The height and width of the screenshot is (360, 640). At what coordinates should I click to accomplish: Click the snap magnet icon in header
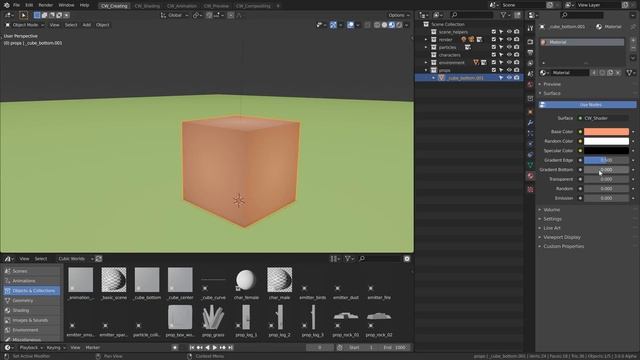[209, 15]
